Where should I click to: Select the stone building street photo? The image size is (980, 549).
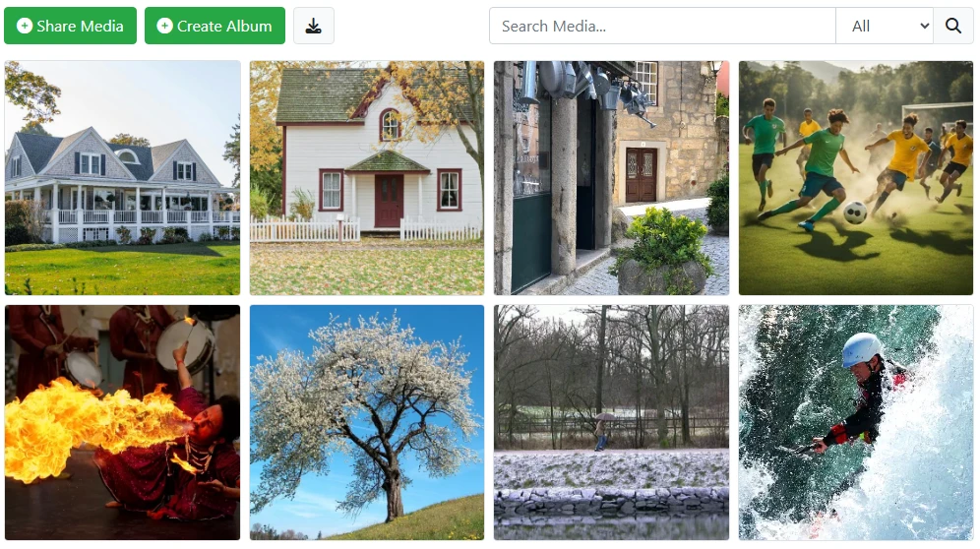(611, 177)
